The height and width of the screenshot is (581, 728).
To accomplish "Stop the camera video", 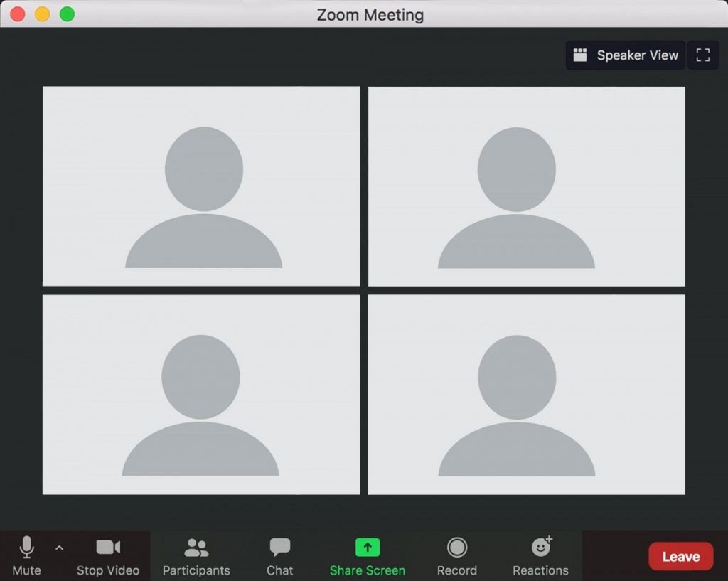I will [108, 555].
